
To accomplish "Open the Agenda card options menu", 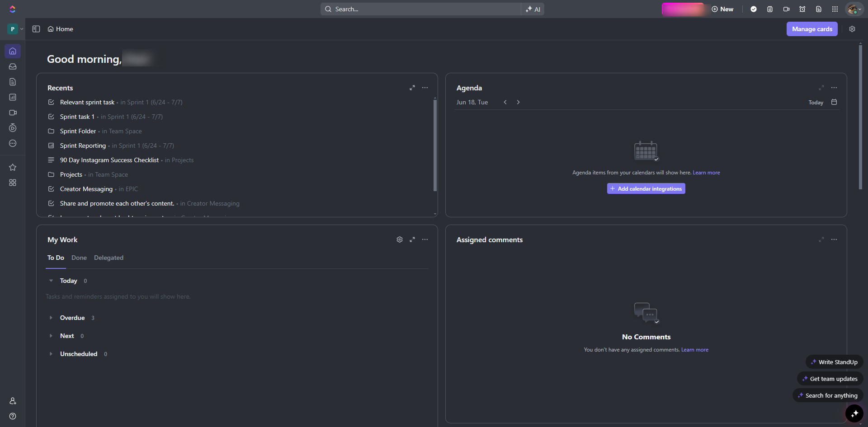I will point(834,88).
